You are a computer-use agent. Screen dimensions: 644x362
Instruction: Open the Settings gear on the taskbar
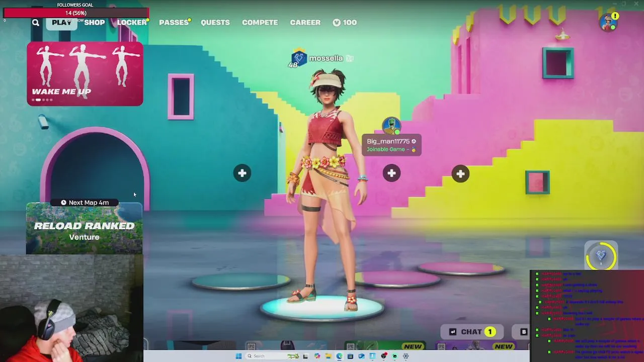pyautogui.click(x=406, y=356)
